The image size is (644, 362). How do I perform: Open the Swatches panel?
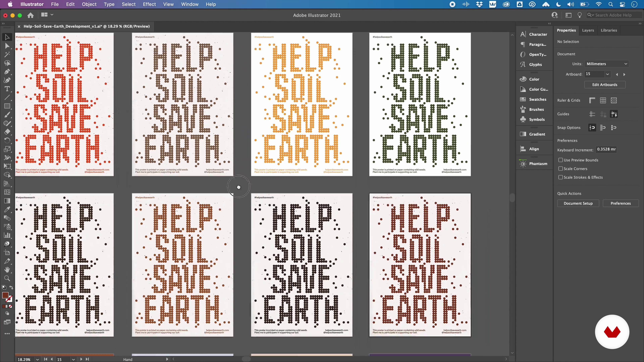pyautogui.click(x=538, y=99)
